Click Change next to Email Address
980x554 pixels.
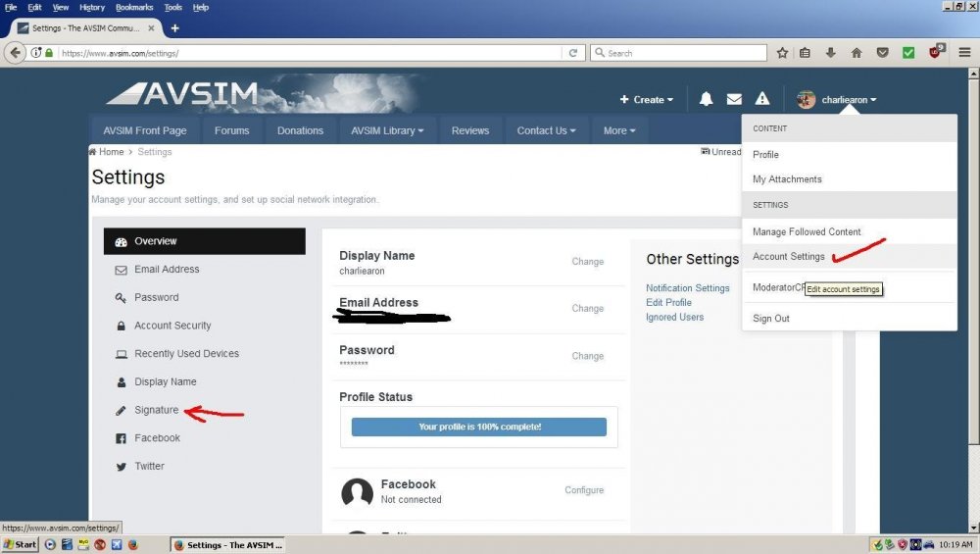point(587,308)
